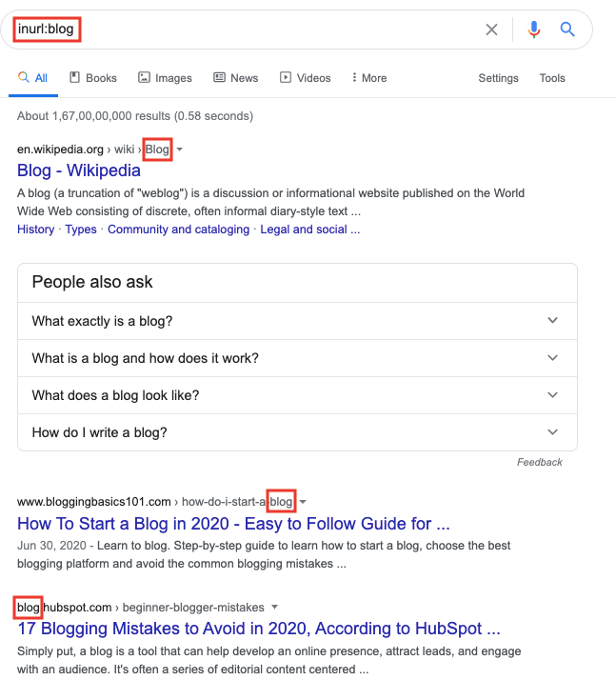Open the search Tools menu
This screenshot has width=616, height=680.
coord(552,78)
